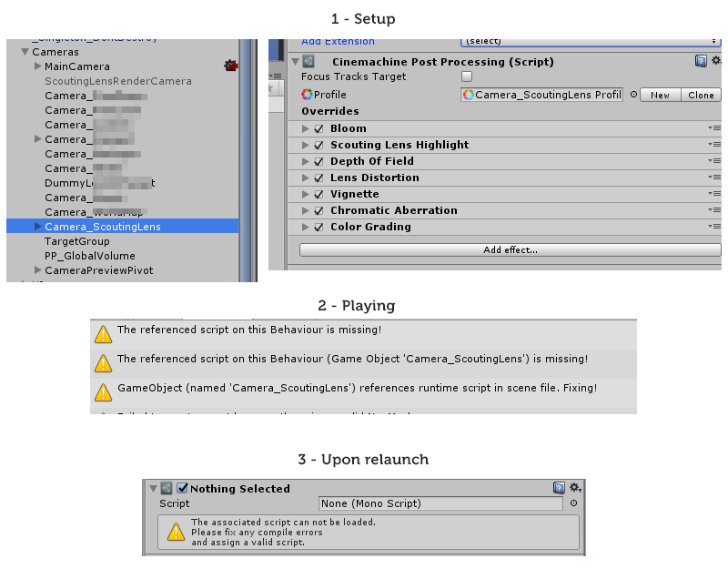Select PP_GlobalVolume in the hierarchy
Screen dimensions: 728x579
88,256
